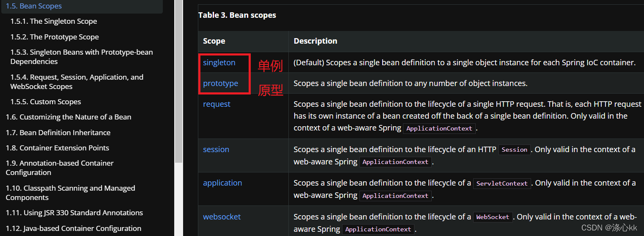Click ApplicationContext code in the session row
644x236 pixels.
click(395, 162)
